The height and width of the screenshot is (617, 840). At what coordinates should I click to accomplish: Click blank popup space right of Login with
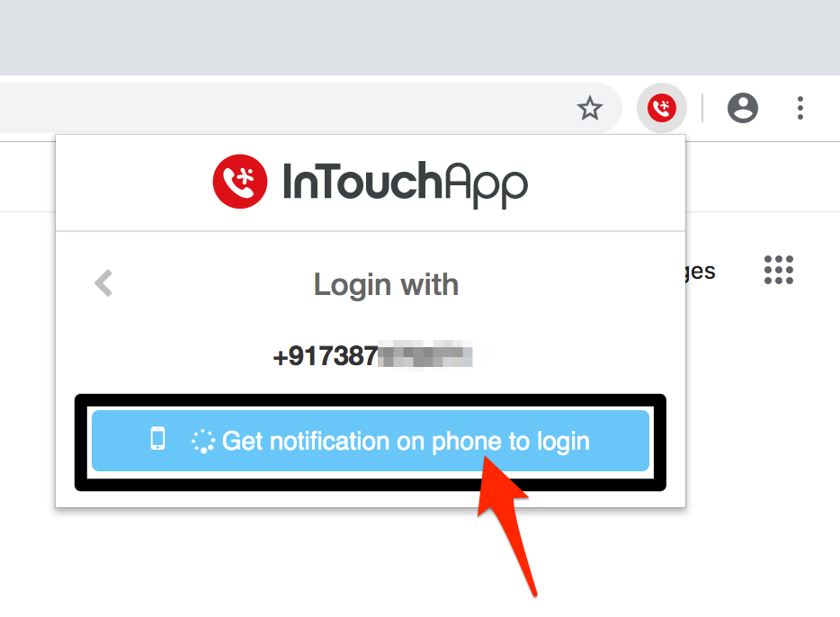tap(567, 284)
